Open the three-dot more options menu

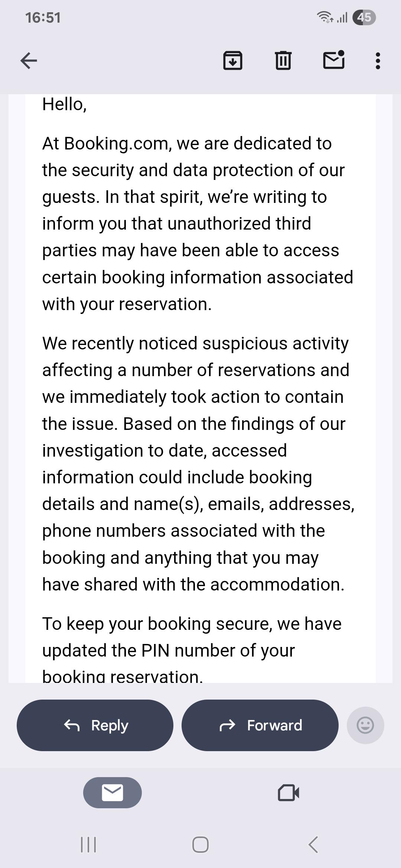click(x=378, y=60)
